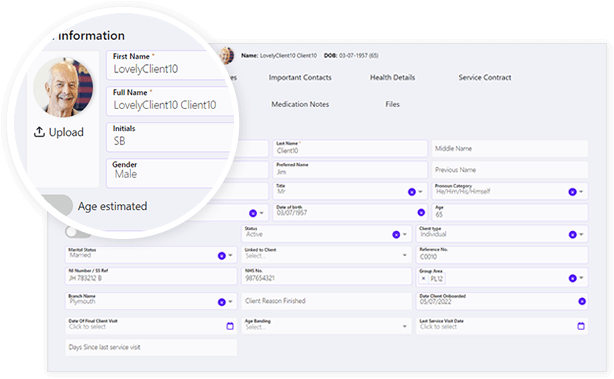Click the Full Name field in magnified view

(x=170, y=101)
